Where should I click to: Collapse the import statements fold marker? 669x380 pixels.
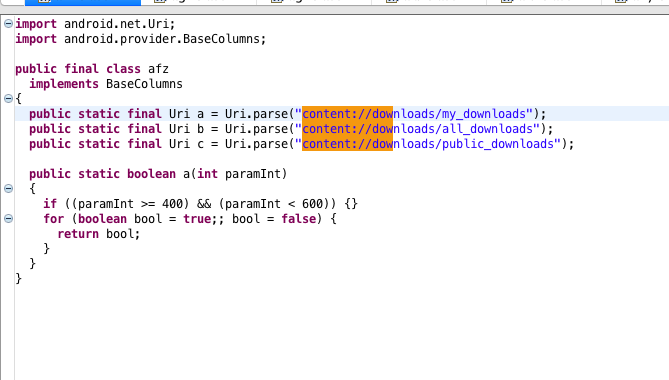coord(8,24)
